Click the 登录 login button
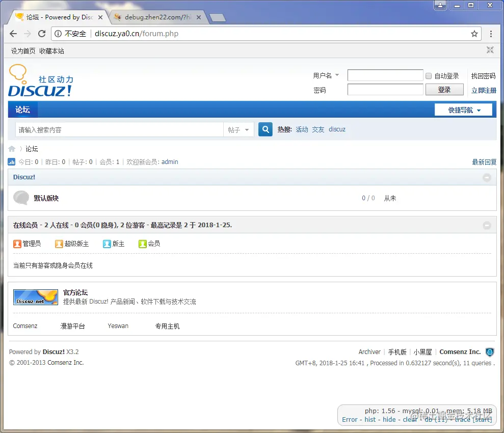Screen dimensions: 504x433 click(444, 90)
